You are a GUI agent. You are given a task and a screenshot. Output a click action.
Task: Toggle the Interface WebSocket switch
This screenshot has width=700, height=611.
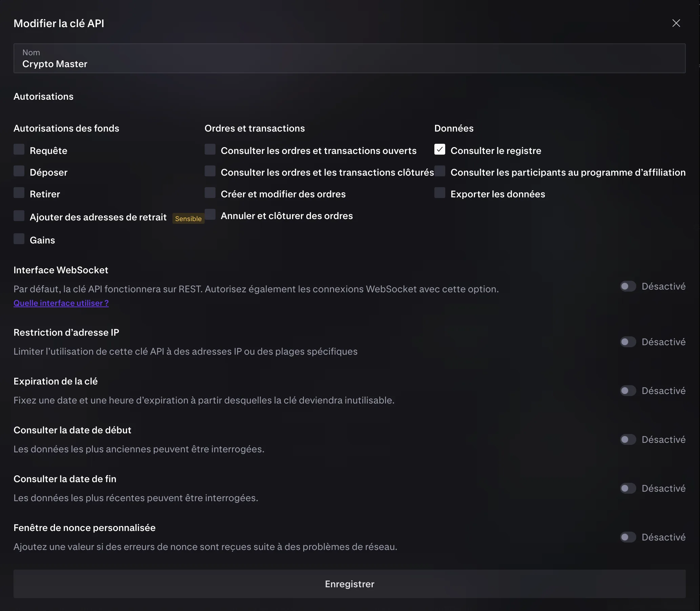(x=628, y=287)
